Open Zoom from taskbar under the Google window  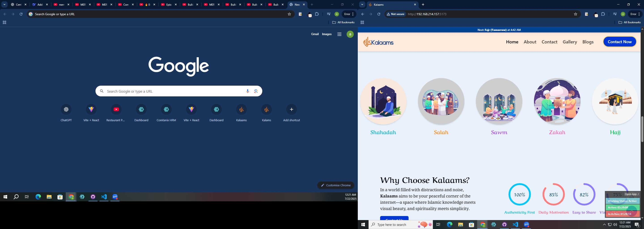tap(115, 197)
